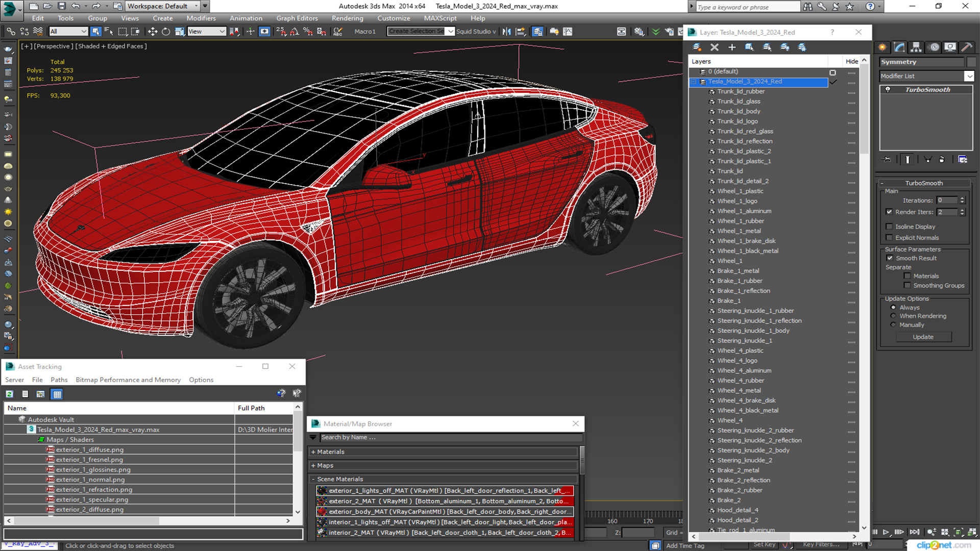The width and height of the screenshot is (980, 551).
Task: Switch Asset Tracking to table view
Action: click(57, 394)
